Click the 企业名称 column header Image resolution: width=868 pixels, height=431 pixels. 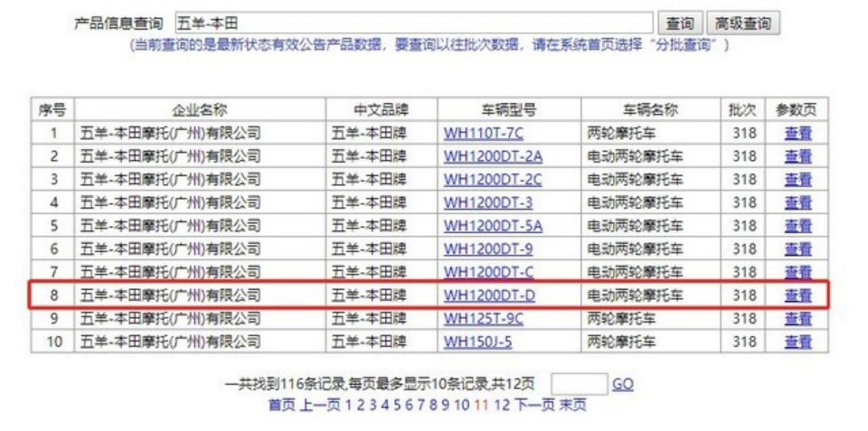[x=200, y=110]
